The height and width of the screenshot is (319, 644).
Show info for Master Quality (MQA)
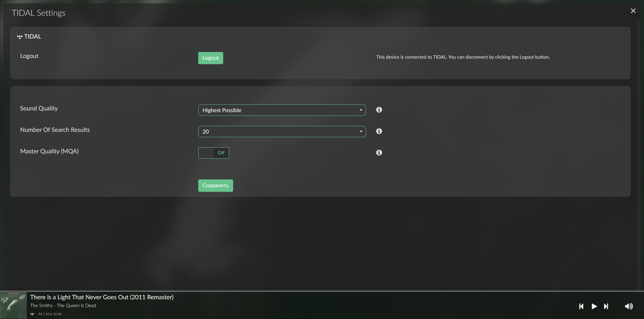coord(379,153)
